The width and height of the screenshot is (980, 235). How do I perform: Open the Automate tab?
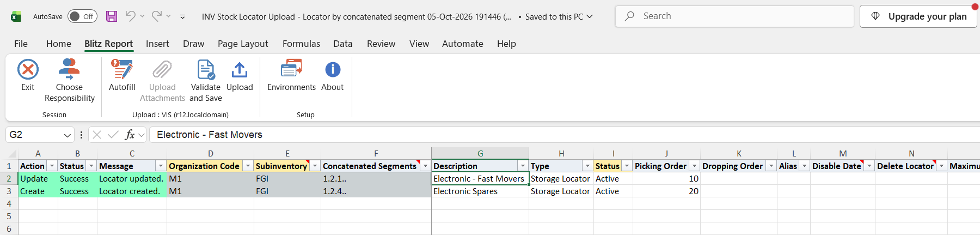(463, 44)
